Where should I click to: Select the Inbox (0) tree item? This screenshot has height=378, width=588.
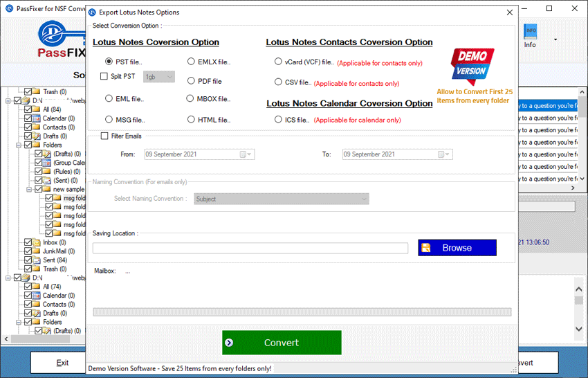(55, 242)
